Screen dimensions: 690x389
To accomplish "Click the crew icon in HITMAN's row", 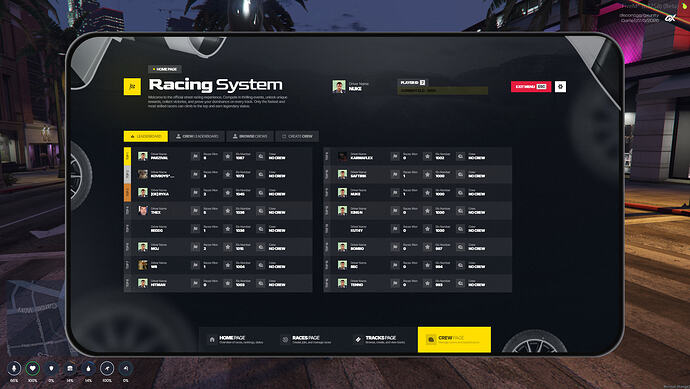I will point(261,283).
